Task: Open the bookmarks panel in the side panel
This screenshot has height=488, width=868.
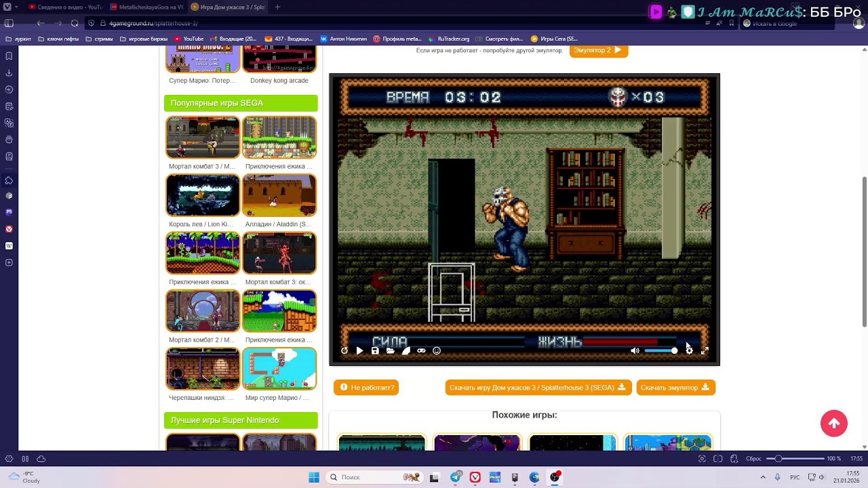Action: tap(9, 56)
